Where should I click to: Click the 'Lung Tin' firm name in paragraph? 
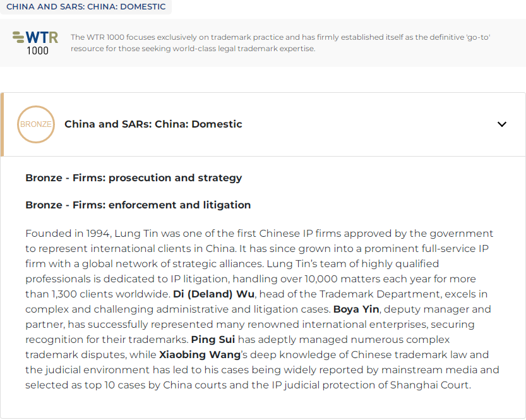tap(136, 234)
